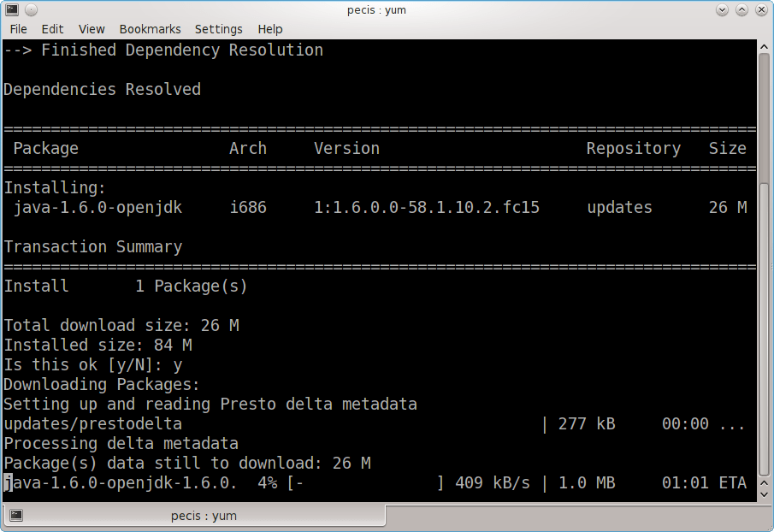Open the Help menu
774x532 pixels.
pyautogui.click(x=270, y=29)
